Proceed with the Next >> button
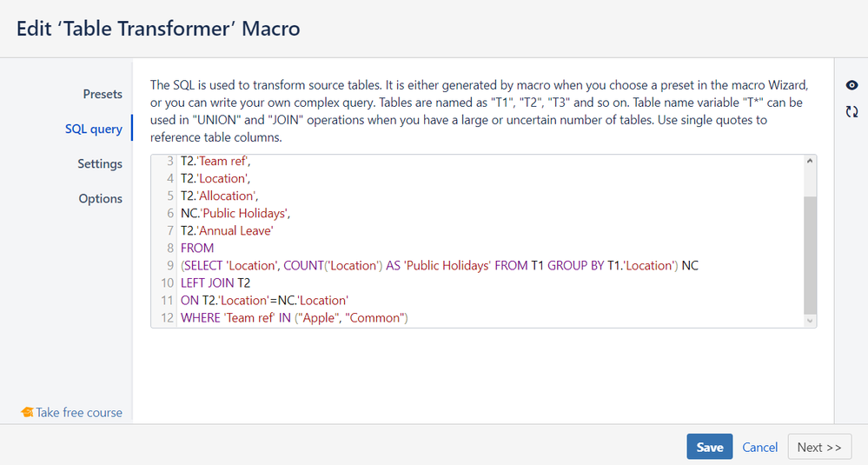 pyautogui.click(x=818, y=447)
